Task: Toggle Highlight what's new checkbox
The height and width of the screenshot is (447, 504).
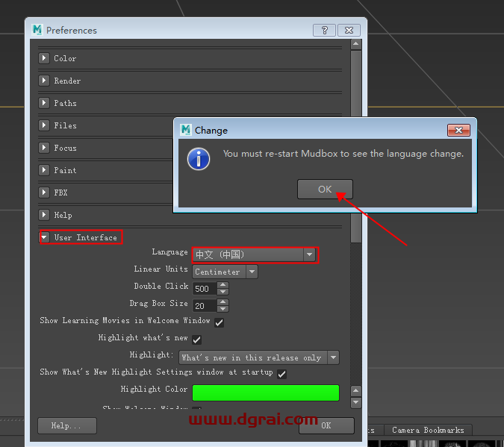Action: pyautogui.click(x=196, y=340)
